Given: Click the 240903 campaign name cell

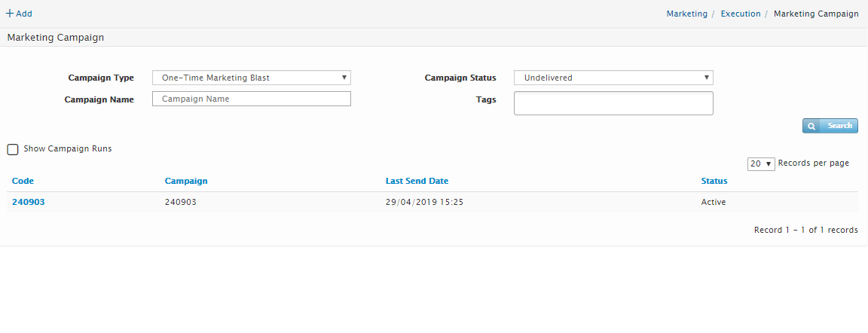Looking at the screenshot, I should tap(181, 202).
